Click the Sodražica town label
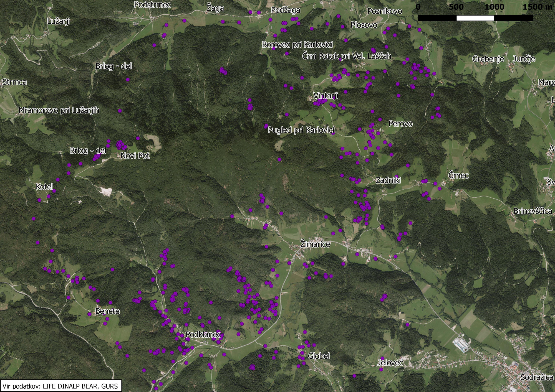 point(536,377)
